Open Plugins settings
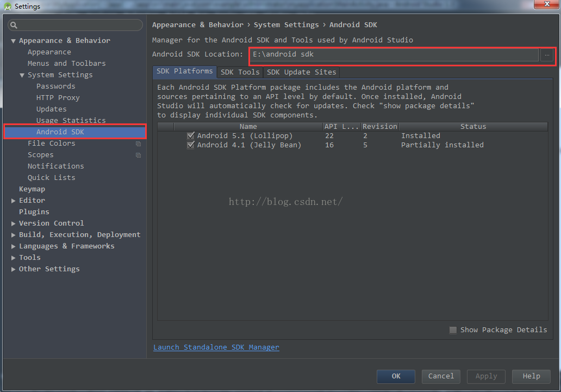 pos(34,212)
